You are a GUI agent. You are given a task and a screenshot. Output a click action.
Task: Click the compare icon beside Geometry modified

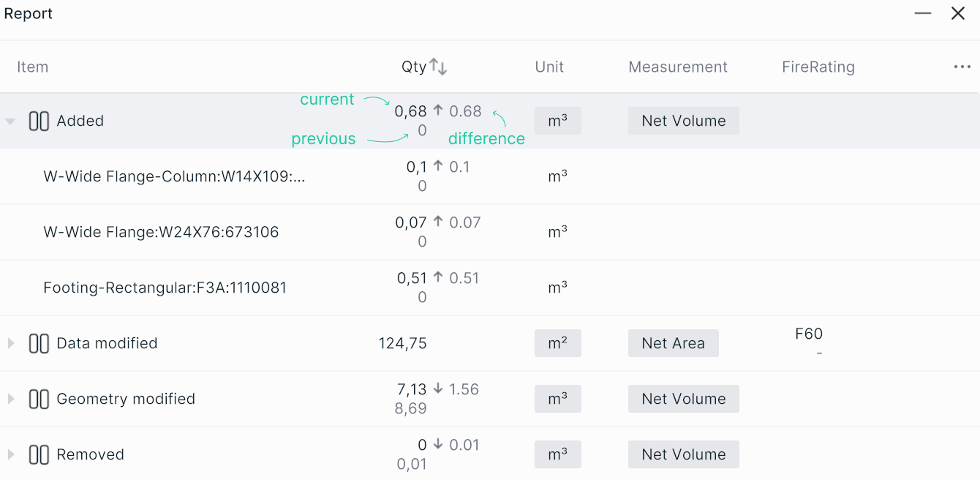point(39,400)
